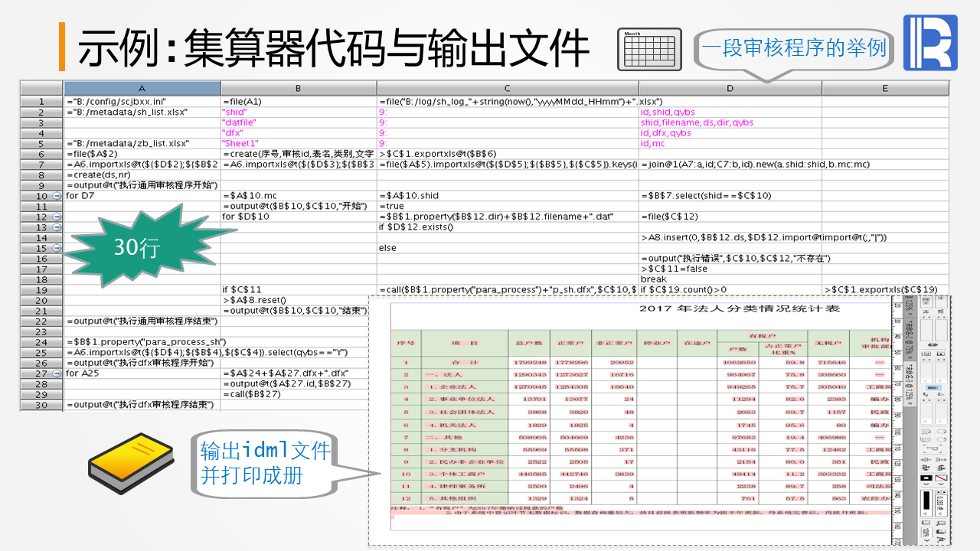Collapse the 'for A25' loop on row 27
980x551 pixels.
pyautogui.click(x=56, y=373)
